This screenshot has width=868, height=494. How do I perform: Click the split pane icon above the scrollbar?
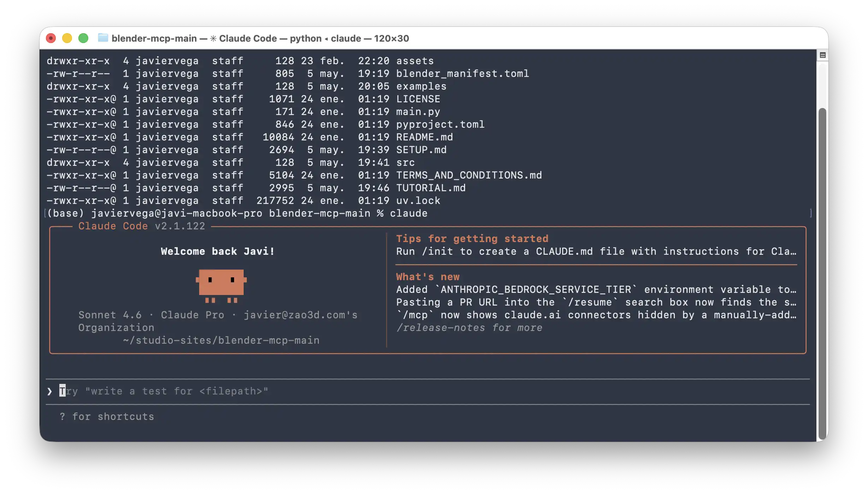pos(822,55)
